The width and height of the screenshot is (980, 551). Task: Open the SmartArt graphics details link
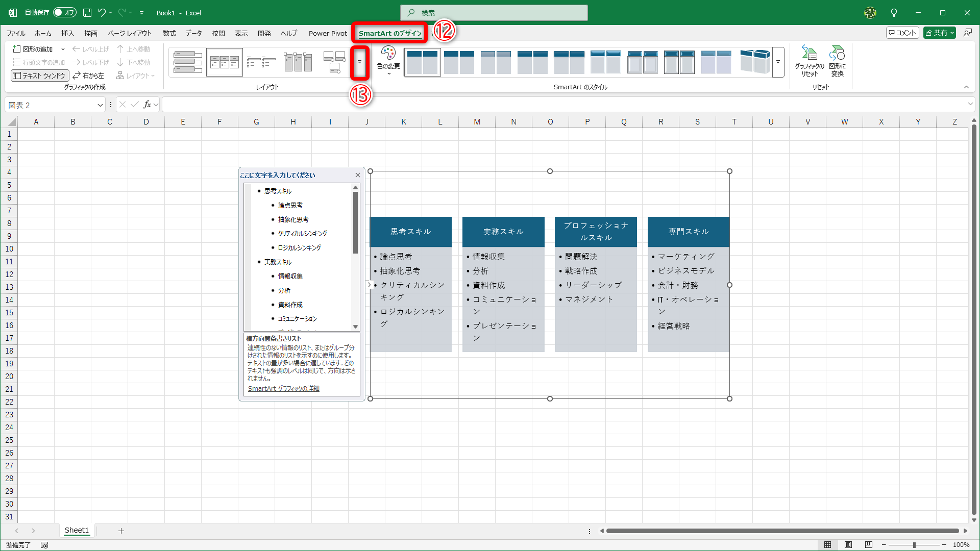(x=284, y=389)
